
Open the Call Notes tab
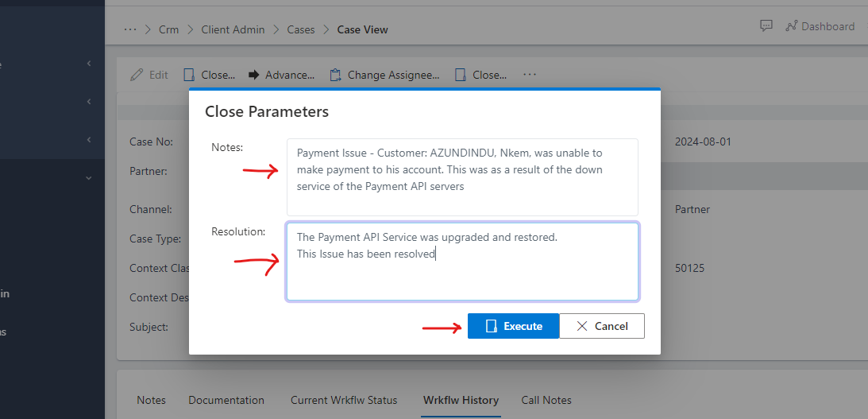tap(546, 400)
